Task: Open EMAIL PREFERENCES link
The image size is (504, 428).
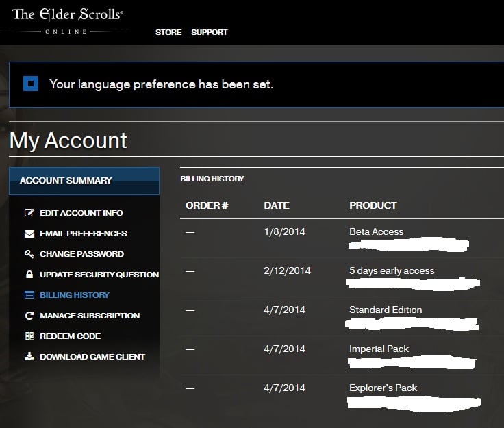Action: point(84,234)
